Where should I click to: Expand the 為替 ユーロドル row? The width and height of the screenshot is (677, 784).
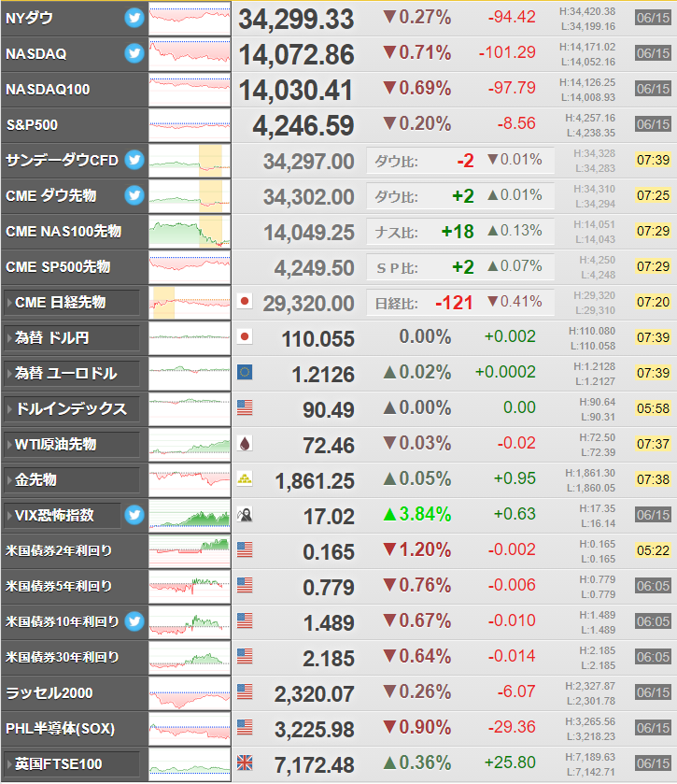point(72,374)
